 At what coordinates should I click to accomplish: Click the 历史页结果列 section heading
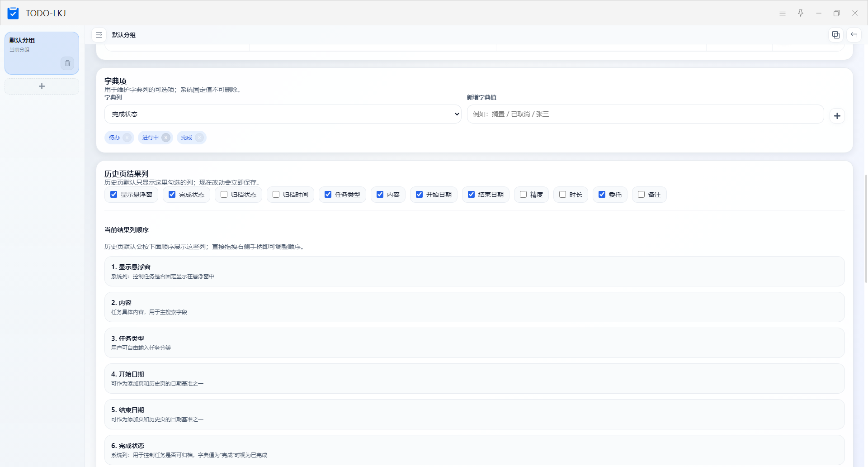(127, 174)
